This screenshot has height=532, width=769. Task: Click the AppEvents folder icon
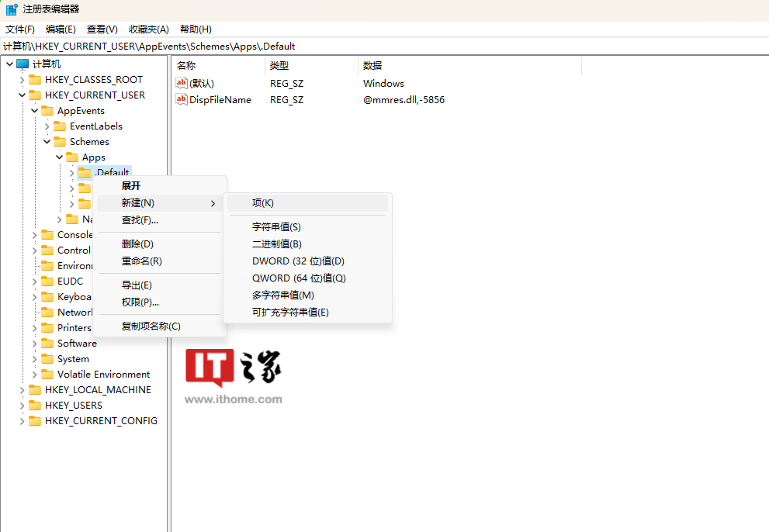47,110
